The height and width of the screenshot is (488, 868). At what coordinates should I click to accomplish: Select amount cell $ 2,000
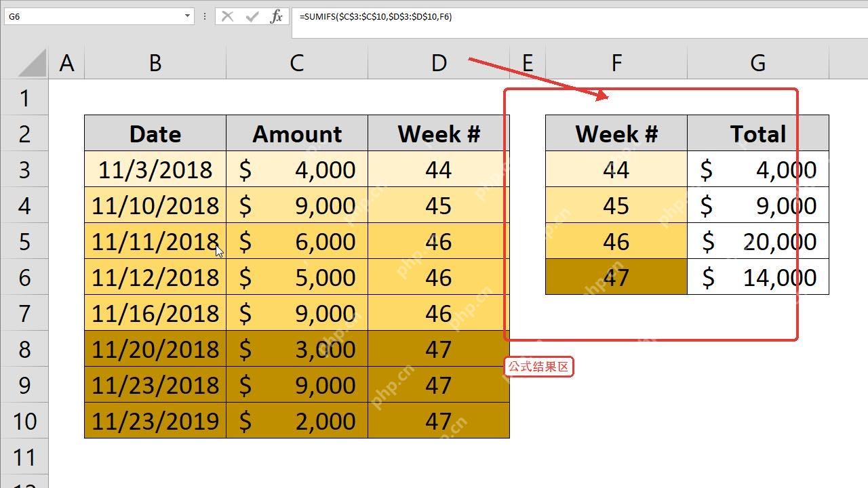pyautogui.click(x=297, y=421)
